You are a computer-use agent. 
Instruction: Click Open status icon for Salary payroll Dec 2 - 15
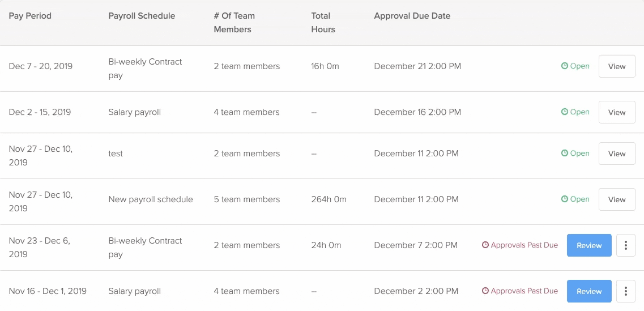(x=565, y=112)
